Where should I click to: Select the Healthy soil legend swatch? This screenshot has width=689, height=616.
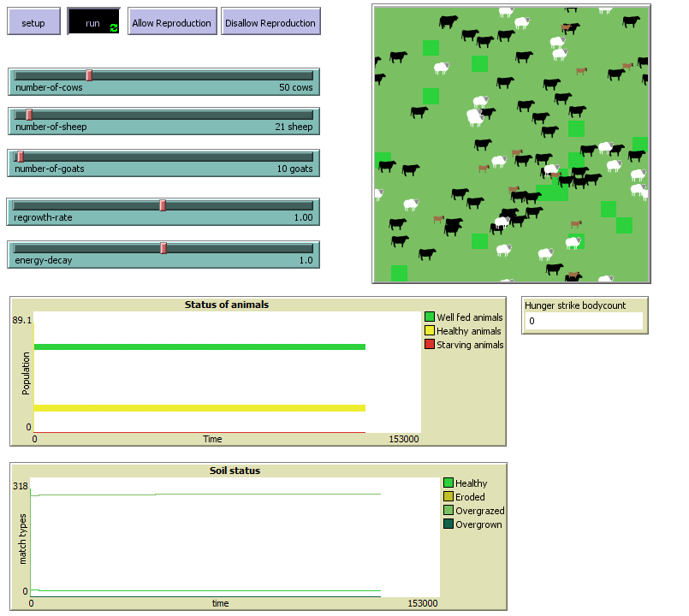point(448,483)
